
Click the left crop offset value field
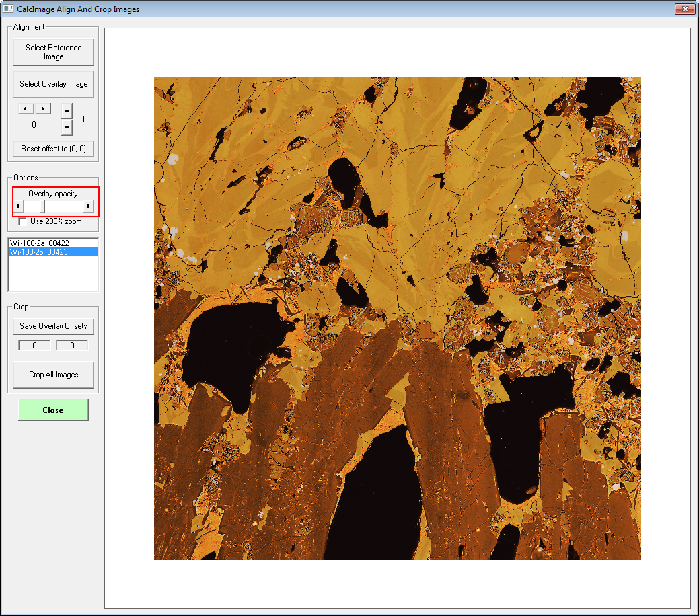tap(34, 346)
